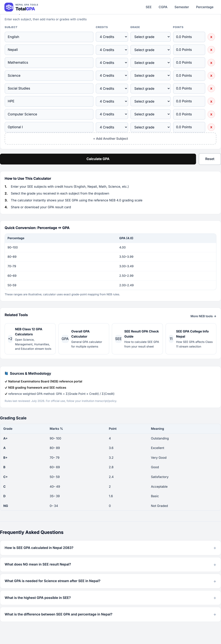Screen dimensions: 221x644
Task: Click the TotalGPA logo icon
Action: (9, 7)
